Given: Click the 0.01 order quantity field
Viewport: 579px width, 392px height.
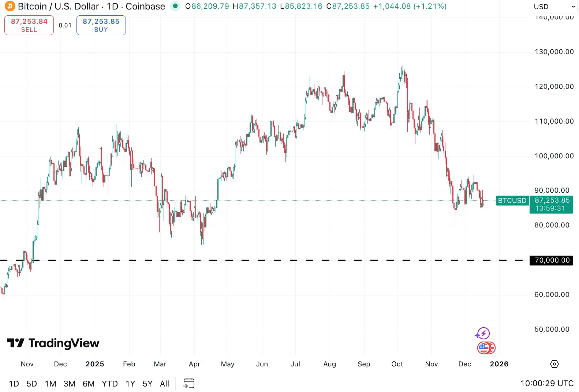Looking at the screenshot, I should (x=65, y=25).
